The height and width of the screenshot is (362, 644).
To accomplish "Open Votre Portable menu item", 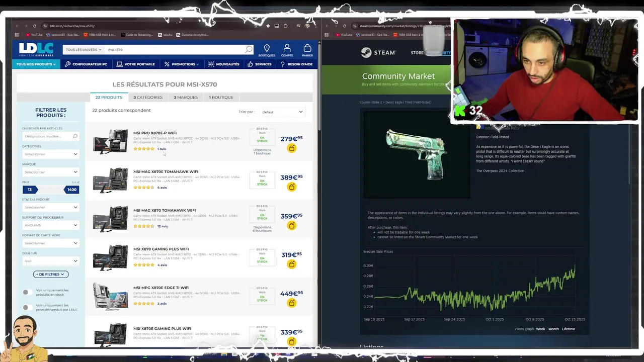I will pos(136,64).
